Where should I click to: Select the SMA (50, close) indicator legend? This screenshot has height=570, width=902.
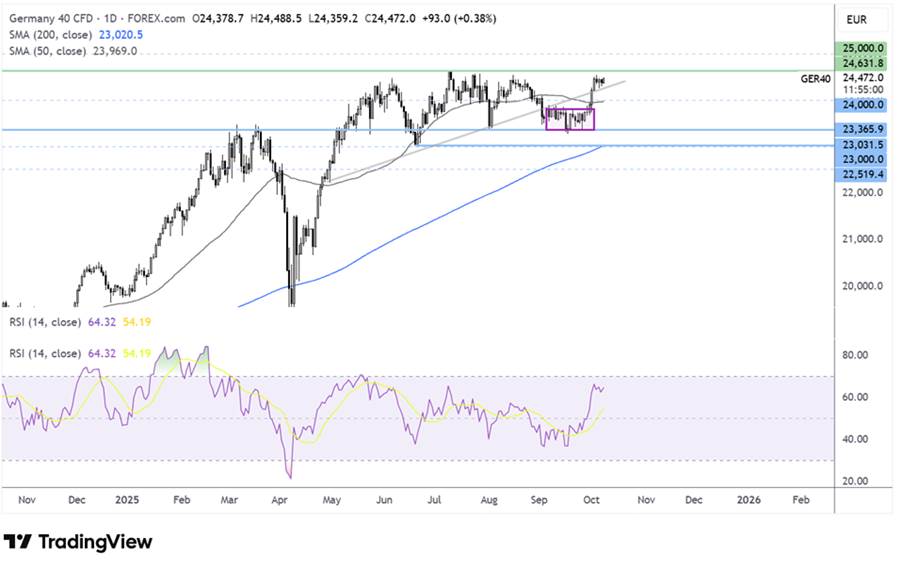(x=49, y=50)
